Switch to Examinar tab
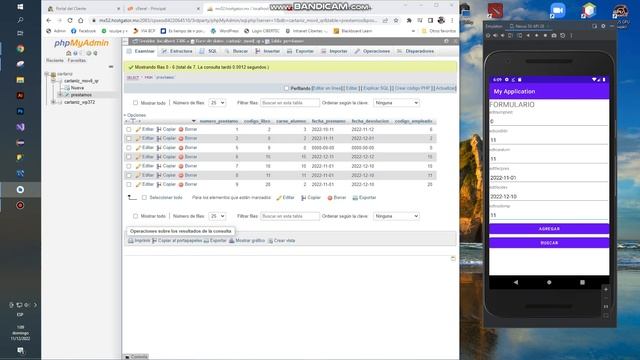 coord(141,51)
